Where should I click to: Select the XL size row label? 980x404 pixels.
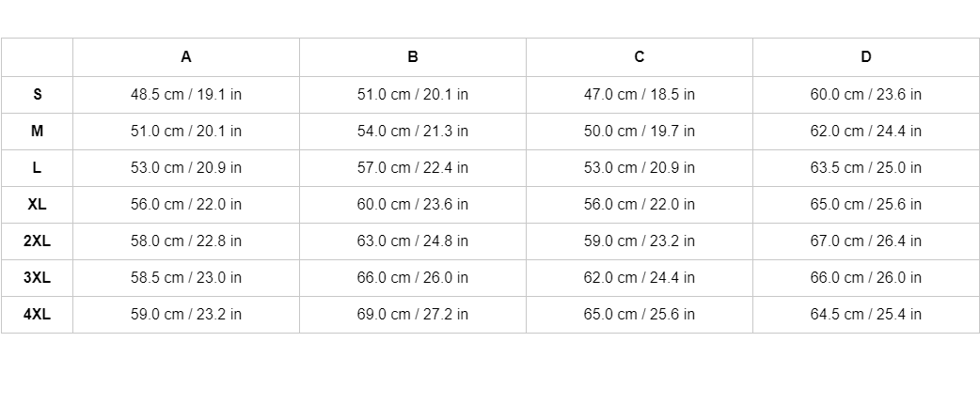[38, 204]
